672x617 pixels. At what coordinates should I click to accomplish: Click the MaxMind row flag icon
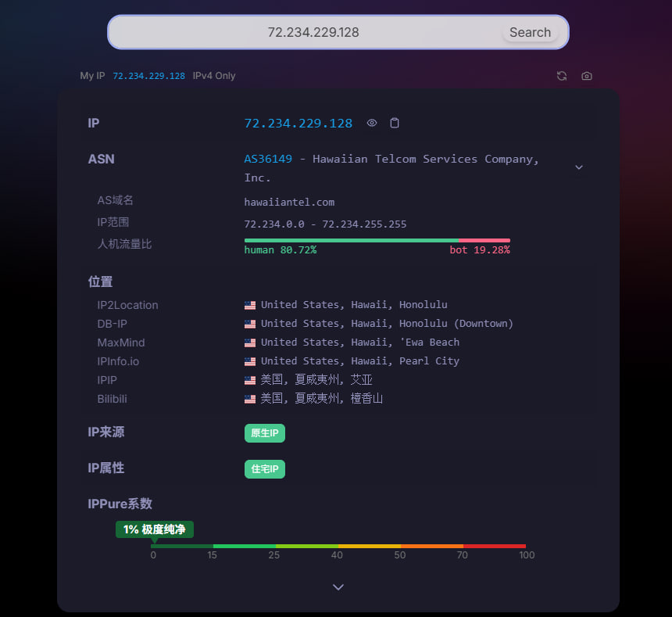[x=250, y=343]
